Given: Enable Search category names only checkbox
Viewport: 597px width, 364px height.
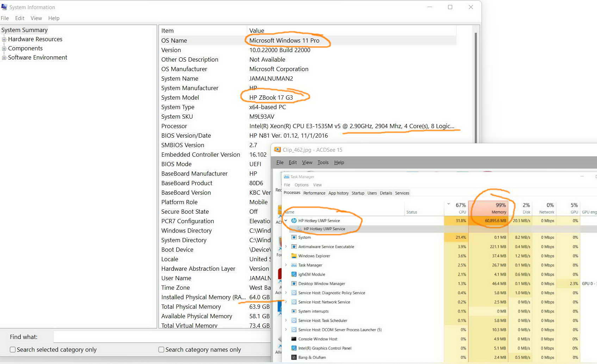Looking at the screenshot, I should (x=161, y=350).
